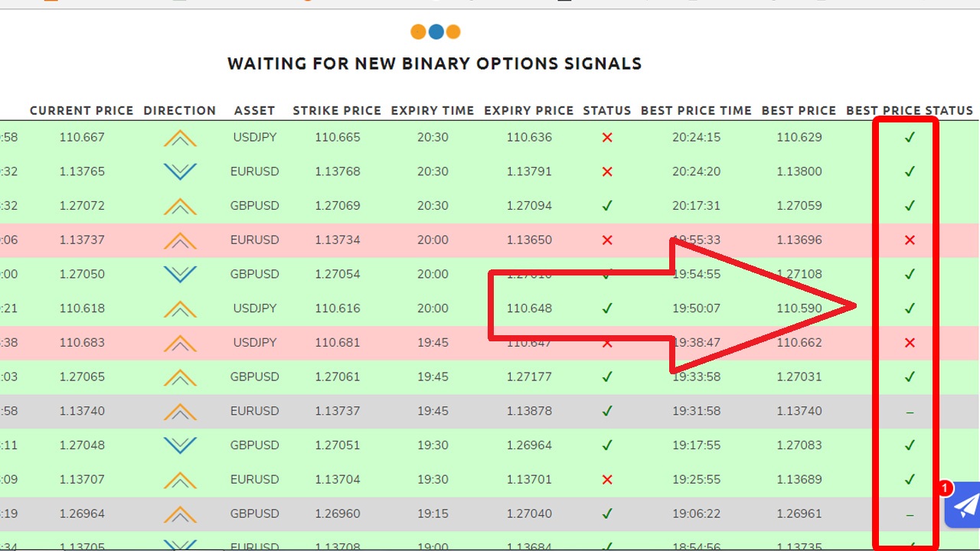Click best price cell 1.27108
The image size is (980, 551).
click(x=799, y=274)
